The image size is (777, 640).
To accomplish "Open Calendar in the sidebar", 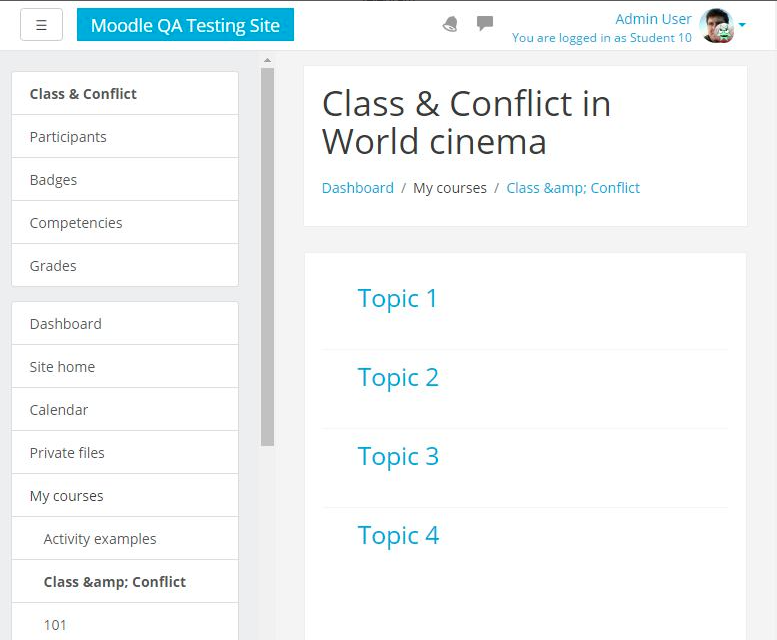I will point(125,410).
